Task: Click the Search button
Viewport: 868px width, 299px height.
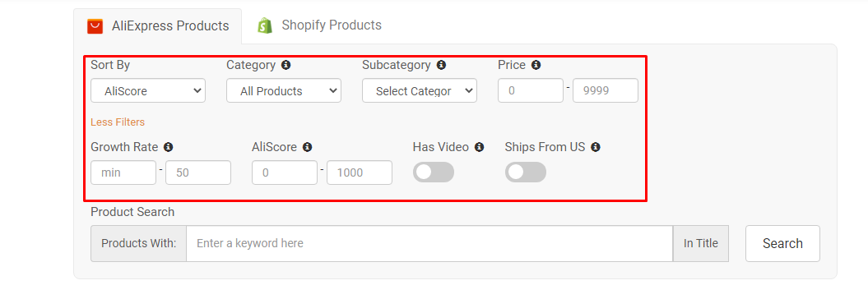Action: pos(782,243)
